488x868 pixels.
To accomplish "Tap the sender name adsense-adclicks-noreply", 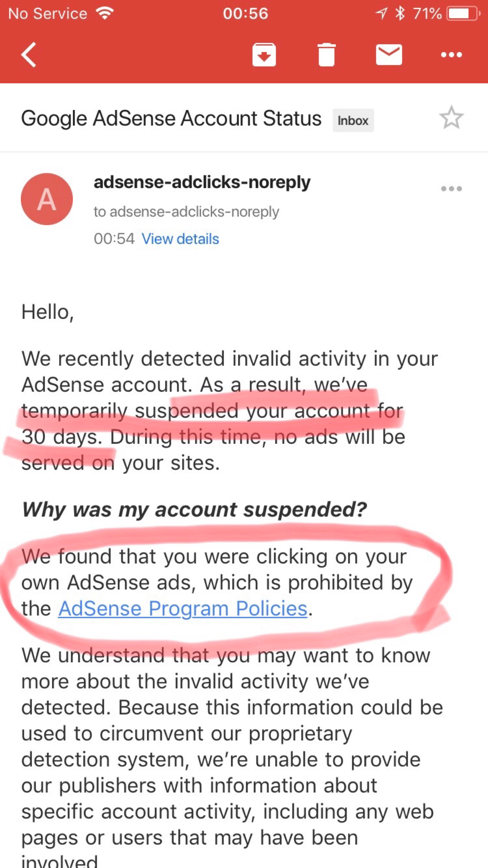I will click(x=202, y=183).
